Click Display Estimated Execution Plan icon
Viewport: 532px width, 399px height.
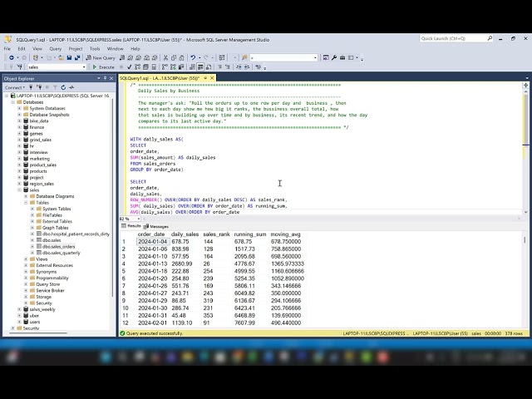(137, 67)
